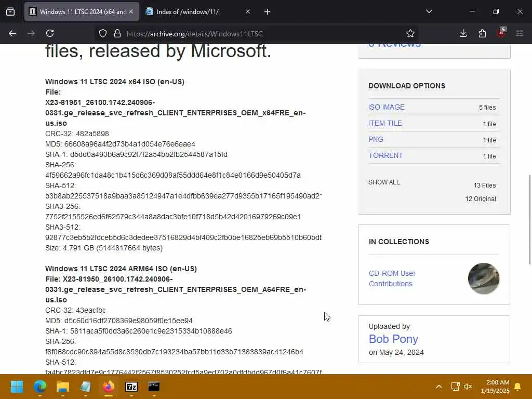The width and height of the screenshot is (532, 399).
Task: Open Command Prompt from taskbar
Action: click(x=154, y=387)
